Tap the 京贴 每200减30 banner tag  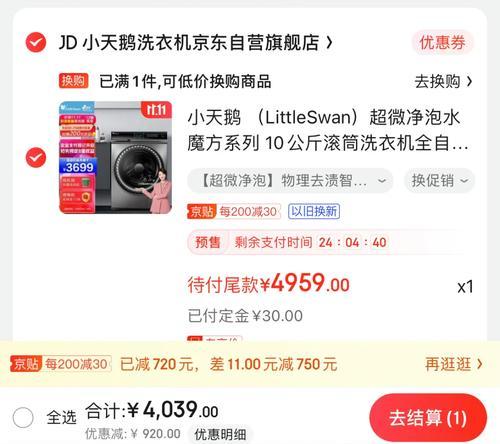(x=61, y=364)
